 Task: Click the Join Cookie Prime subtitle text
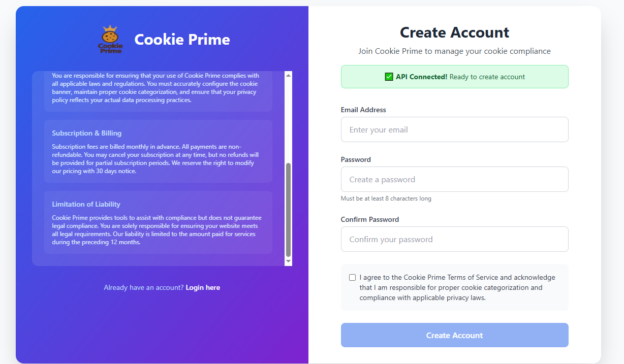pos(454,51)
